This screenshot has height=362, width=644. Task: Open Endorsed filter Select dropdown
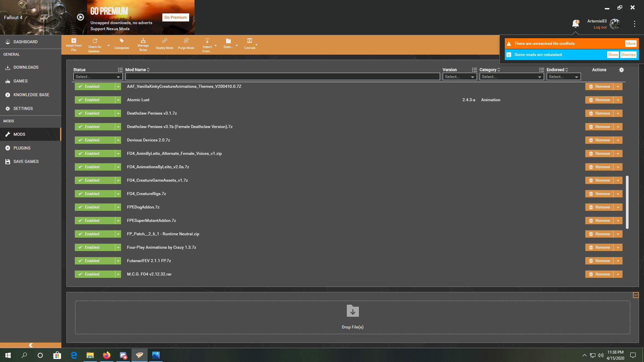click(x=563, y=77)
